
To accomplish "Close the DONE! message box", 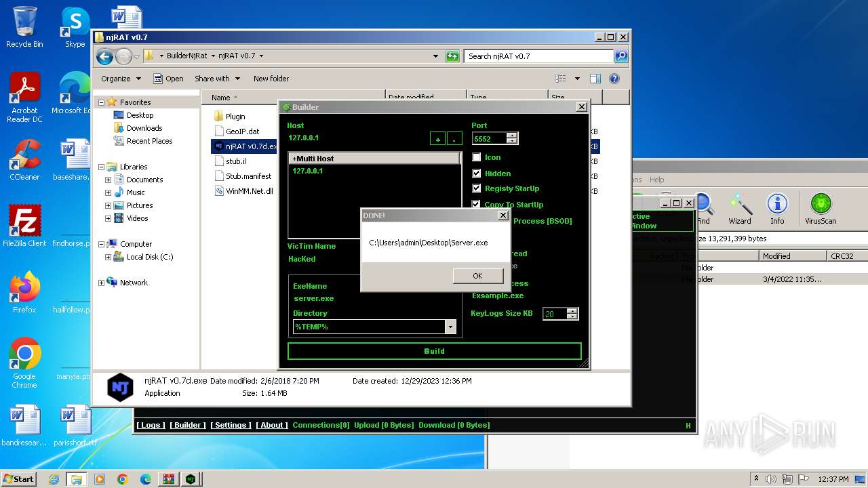I will pyautogui.click(x=502, y=216).
